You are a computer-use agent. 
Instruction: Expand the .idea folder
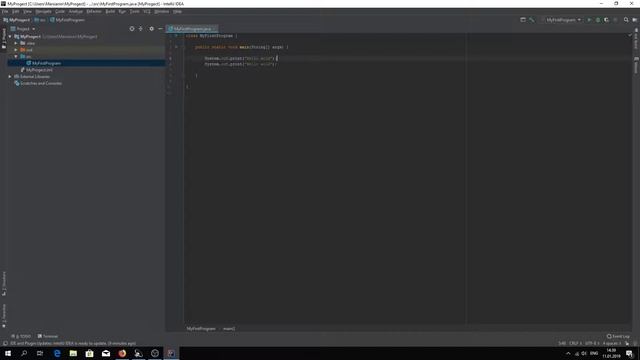(16, 43)
